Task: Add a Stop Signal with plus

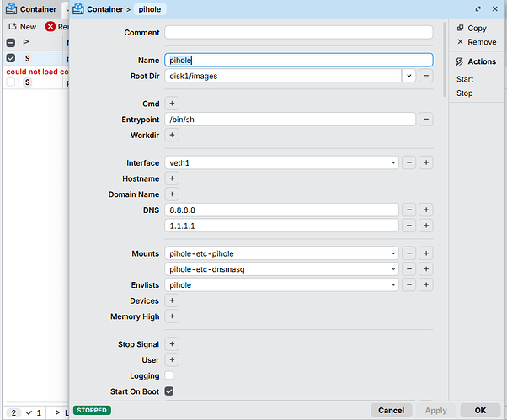Action: (x=172, y=344)
